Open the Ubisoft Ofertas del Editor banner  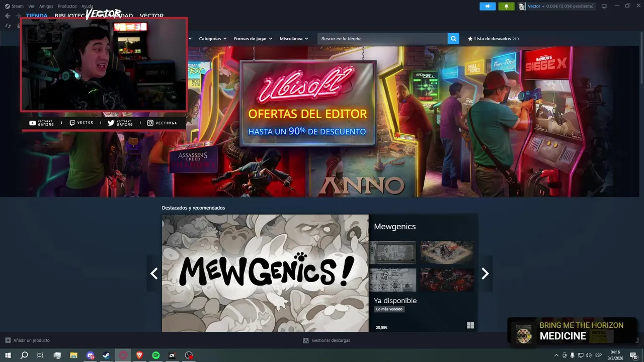click(x=307, y=104)
